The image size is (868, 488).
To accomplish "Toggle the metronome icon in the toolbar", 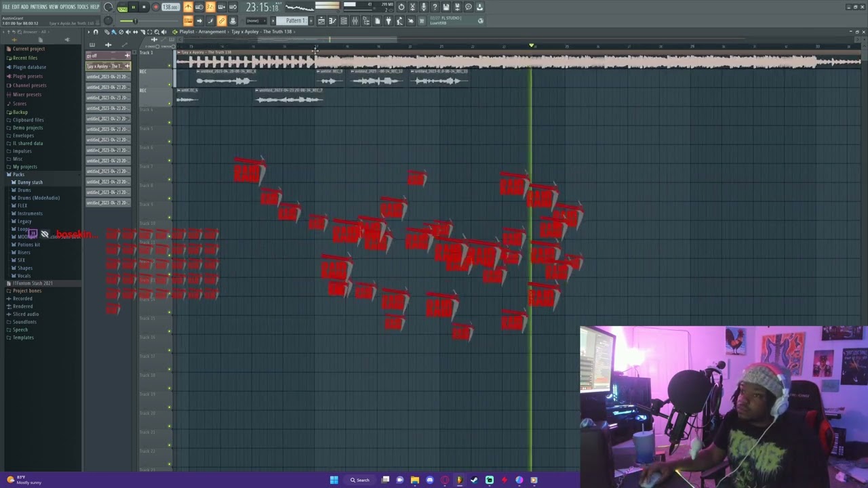I will [x=187, y=7].
